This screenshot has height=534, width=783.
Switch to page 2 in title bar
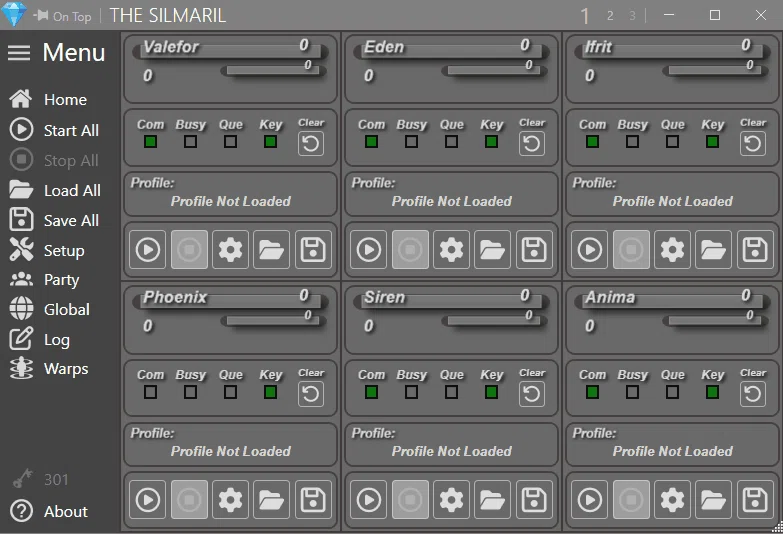click(610, 15)
